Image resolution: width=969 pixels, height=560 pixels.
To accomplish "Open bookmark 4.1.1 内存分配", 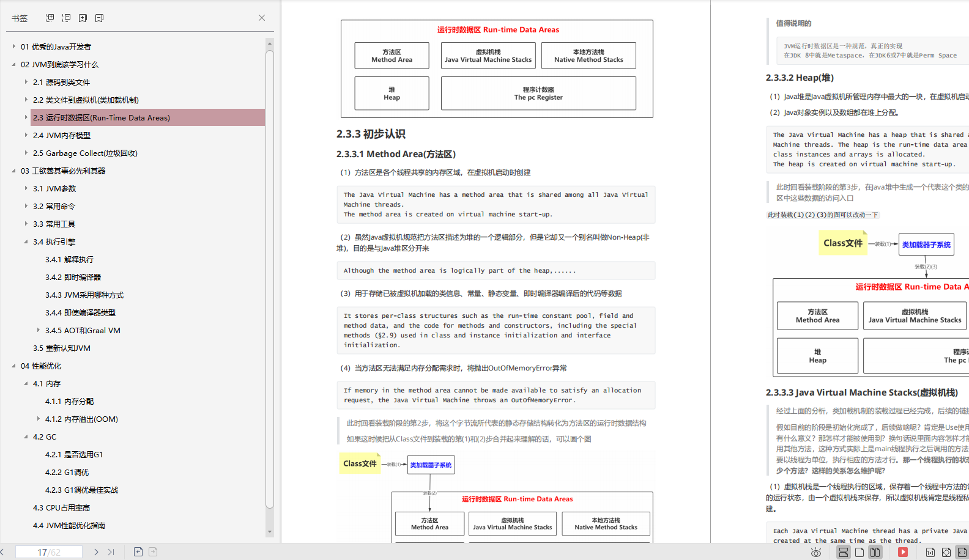I will (x=69, y=401).
